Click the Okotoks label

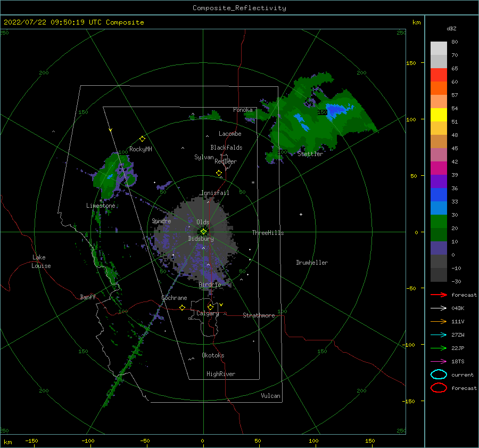pos(213,355)
